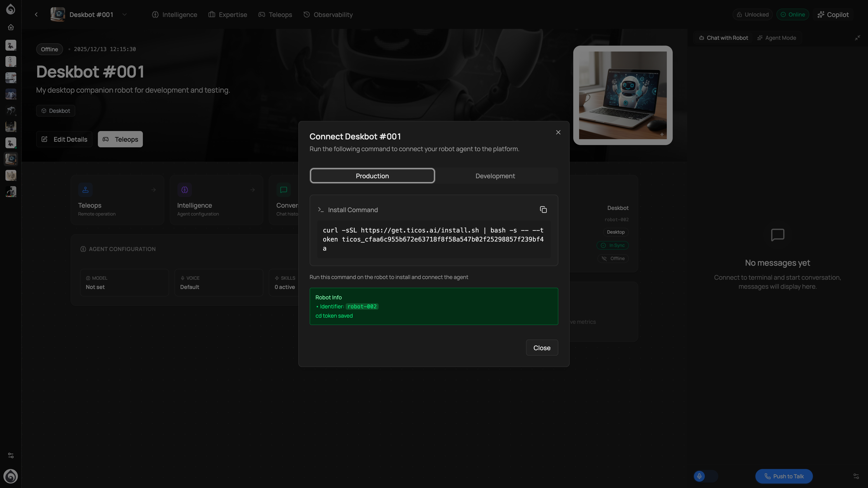Close the Connect Deskbot dialog with X
The image size is (868, 488).
pos(558,132)
